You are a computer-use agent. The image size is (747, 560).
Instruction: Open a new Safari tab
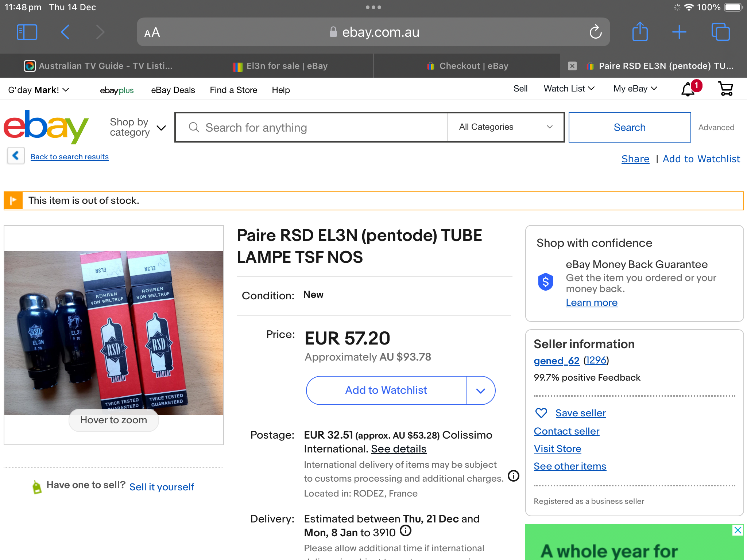[679, 32]
